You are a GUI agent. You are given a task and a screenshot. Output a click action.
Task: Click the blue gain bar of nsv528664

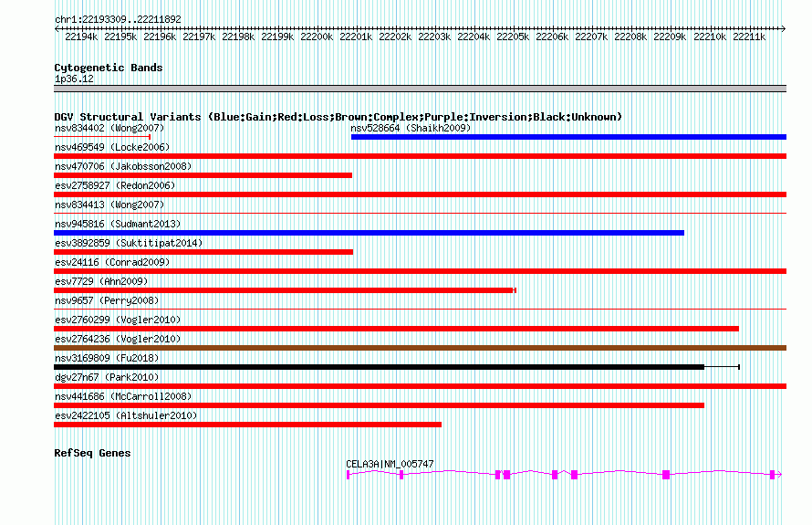click(568, 137)
